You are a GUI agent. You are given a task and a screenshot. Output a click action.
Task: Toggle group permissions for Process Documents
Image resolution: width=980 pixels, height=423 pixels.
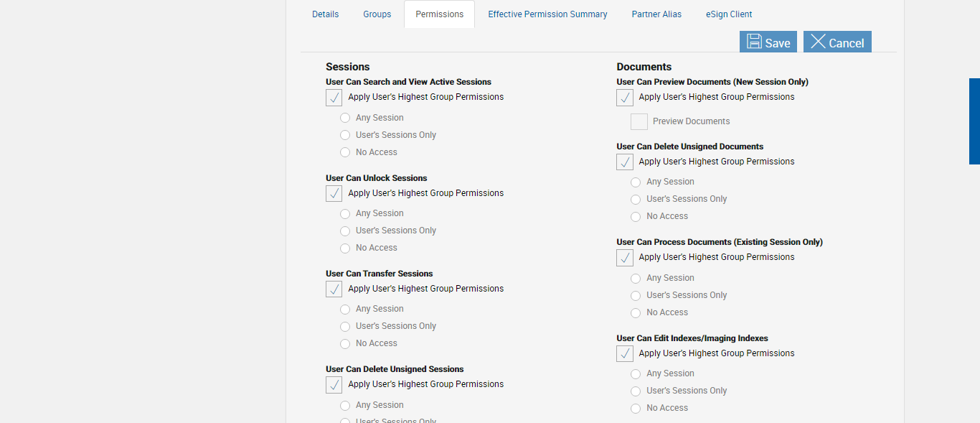(x=625, y=258)
